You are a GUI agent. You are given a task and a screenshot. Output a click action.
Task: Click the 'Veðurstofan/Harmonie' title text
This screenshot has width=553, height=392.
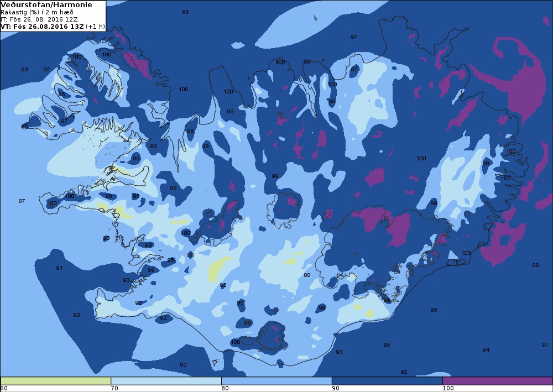coord(47,5)
